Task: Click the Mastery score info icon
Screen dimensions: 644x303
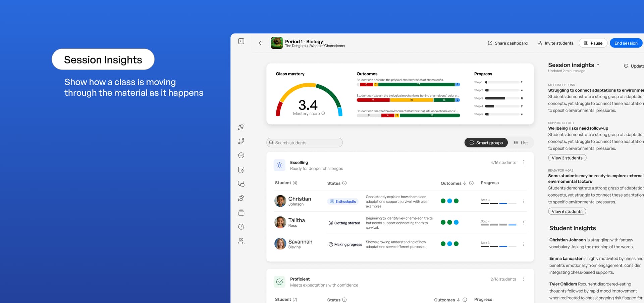Action: point(323,114)
